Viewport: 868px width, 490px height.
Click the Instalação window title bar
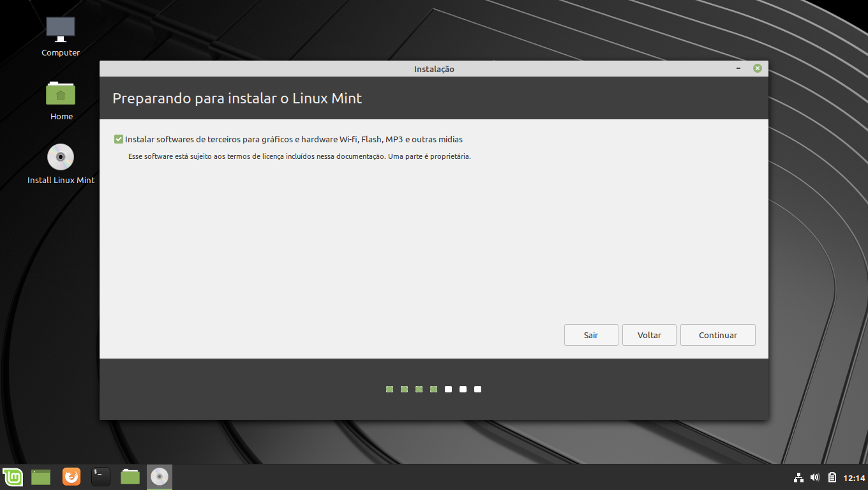coord(434,69)
